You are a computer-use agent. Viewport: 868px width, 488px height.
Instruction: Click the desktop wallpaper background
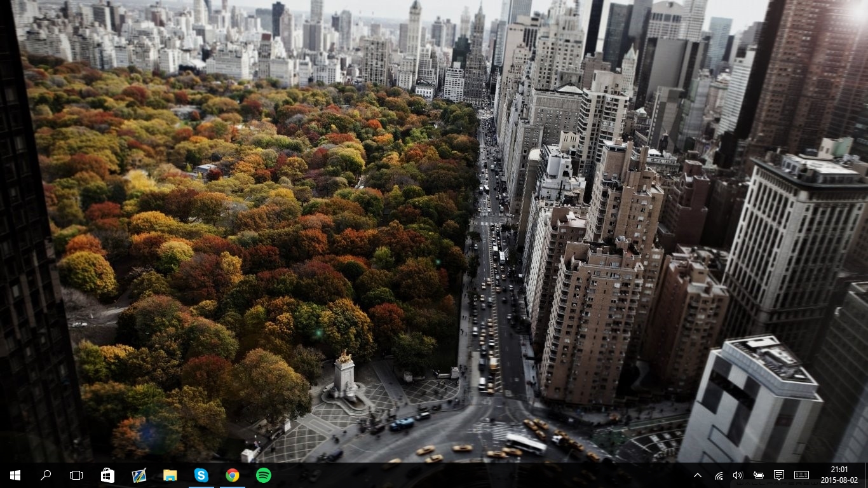click(254, 191)
